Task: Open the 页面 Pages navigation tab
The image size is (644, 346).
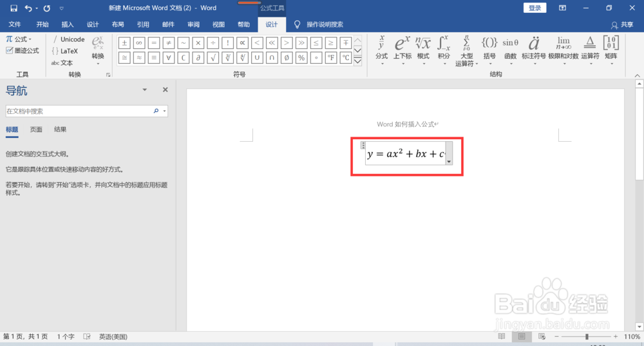Action: tap(36, 130)
